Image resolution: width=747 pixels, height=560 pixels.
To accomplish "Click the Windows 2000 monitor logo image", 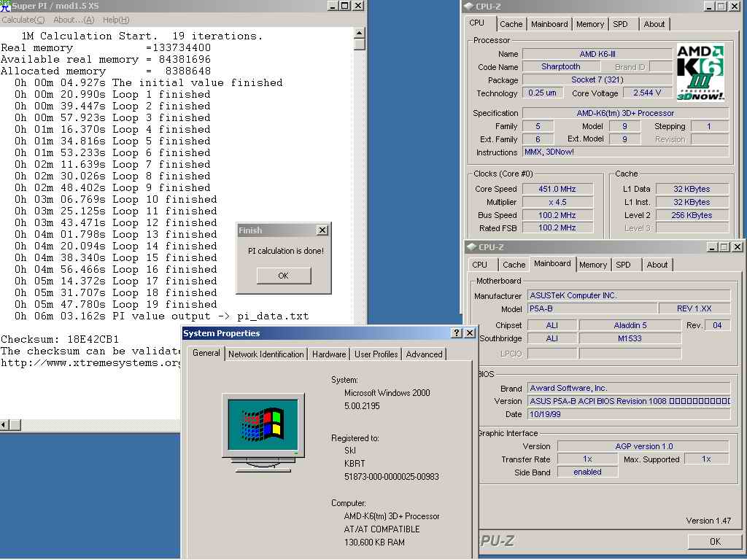I will click(263, 432).
